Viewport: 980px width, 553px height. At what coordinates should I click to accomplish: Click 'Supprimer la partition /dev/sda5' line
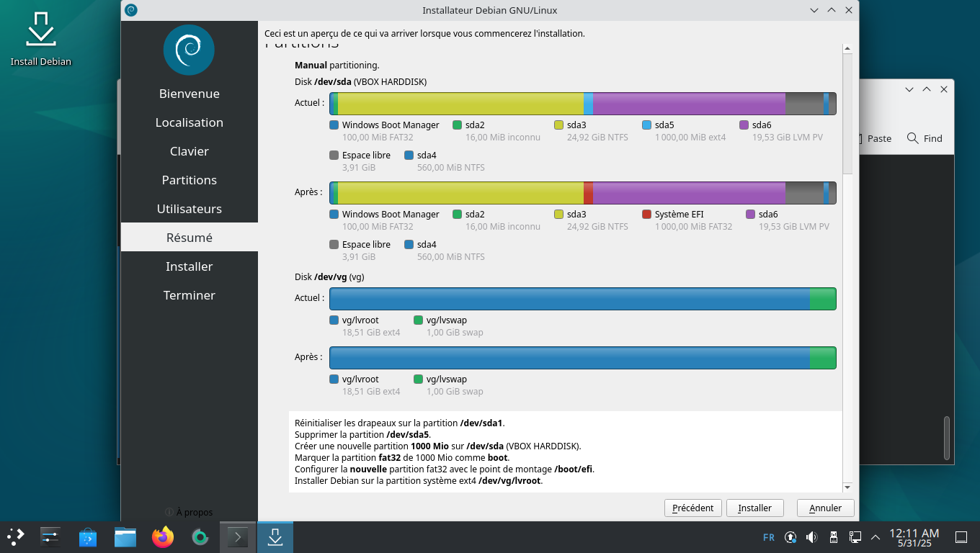point(362,435)
